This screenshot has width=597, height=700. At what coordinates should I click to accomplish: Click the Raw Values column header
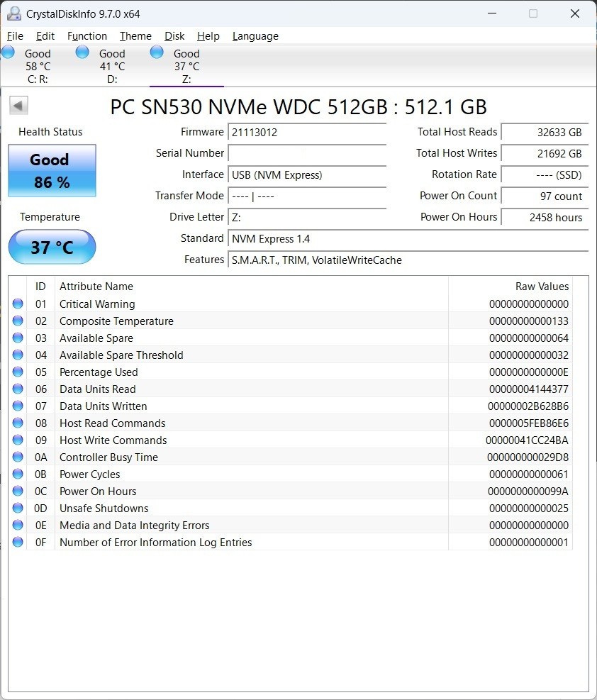tap(510, 286)
